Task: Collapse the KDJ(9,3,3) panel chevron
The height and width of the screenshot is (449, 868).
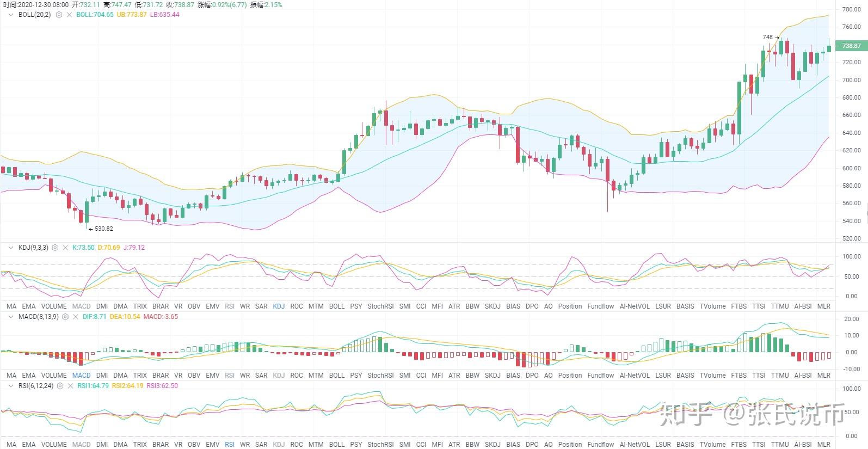Action: [10, 248]
